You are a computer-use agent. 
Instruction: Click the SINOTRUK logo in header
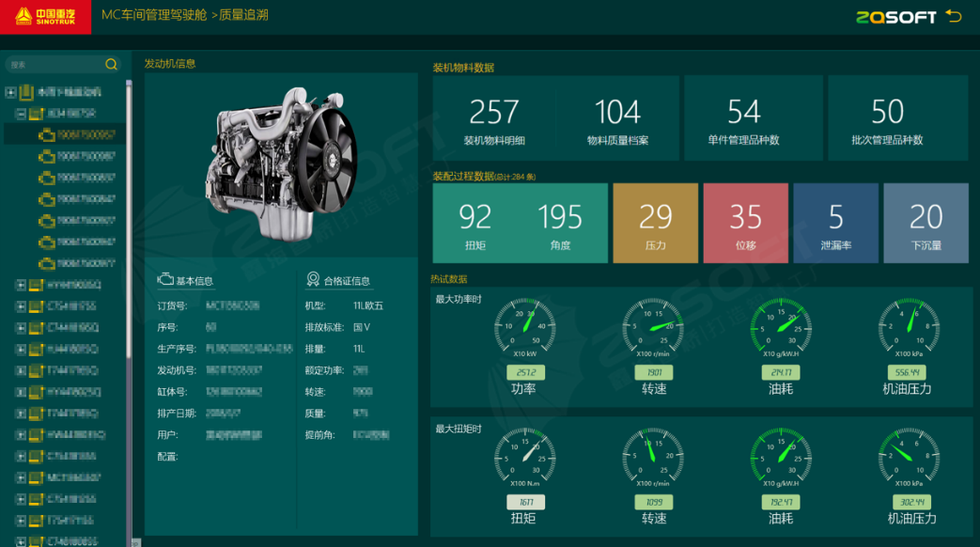pyautogui.click(x=46, y=17)
